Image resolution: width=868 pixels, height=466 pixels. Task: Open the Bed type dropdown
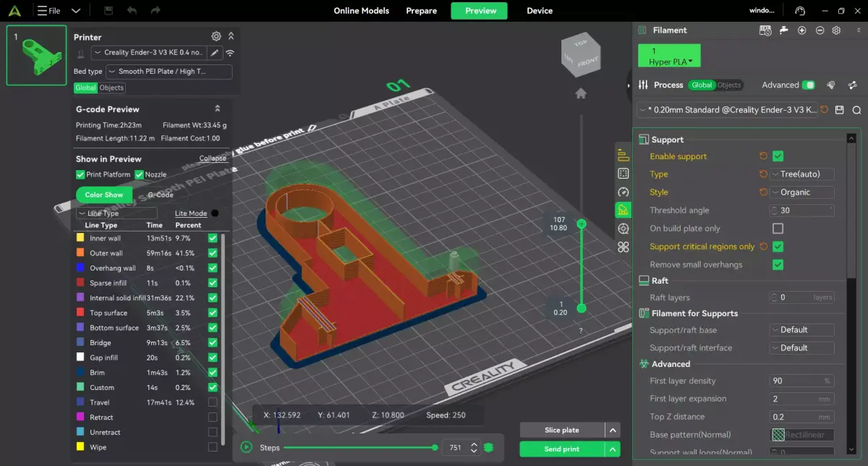tap(169, 72)
